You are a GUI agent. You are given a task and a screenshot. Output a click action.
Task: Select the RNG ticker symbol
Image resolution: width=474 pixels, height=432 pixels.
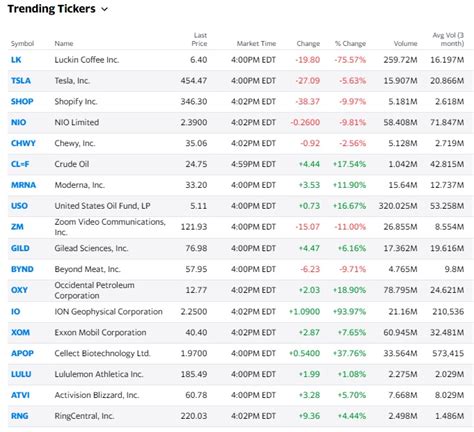pos(20,416)
